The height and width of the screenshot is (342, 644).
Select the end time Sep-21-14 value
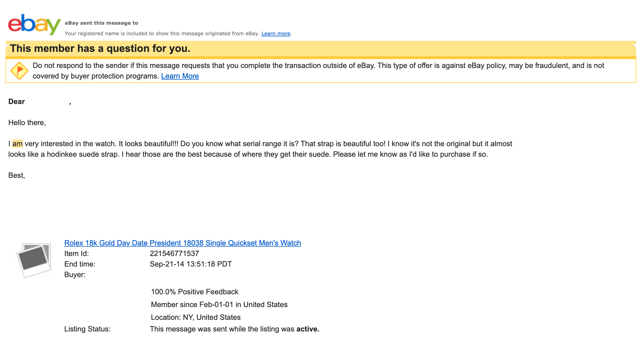click(x=191, y=264)
